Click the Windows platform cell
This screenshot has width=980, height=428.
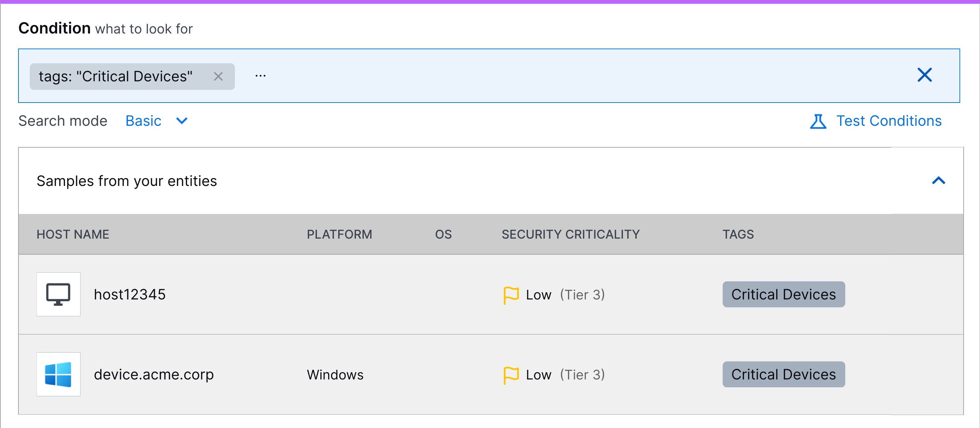pyautogui.click(x=335, y=375)
